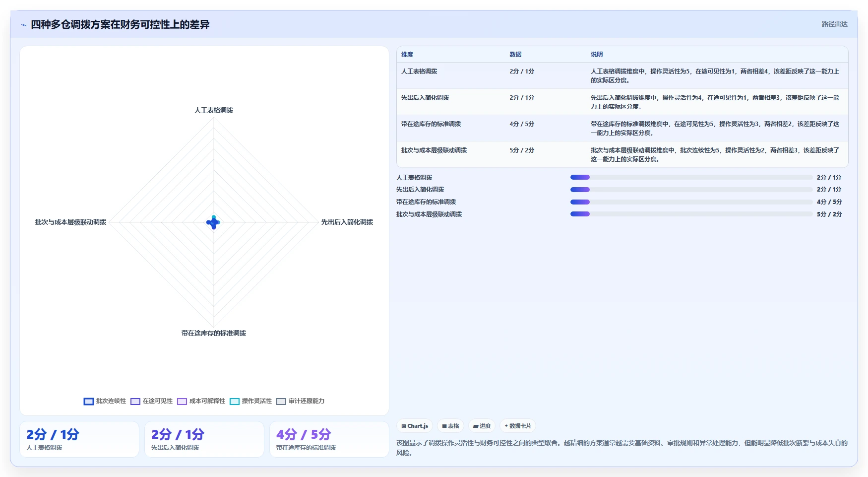Click the 带在途库存的标准调拨 radar axis label
This screenshot has width=868, height=477.
214,334
